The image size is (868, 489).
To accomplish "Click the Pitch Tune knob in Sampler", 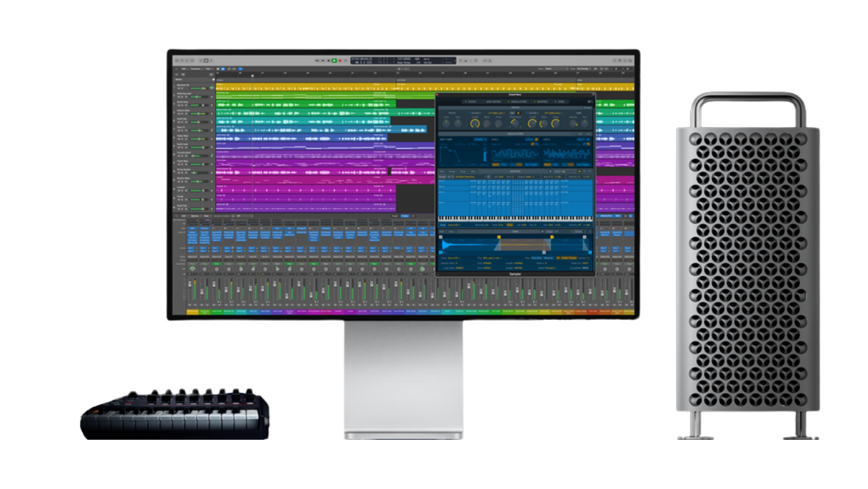I will click(x=446, y=123).
